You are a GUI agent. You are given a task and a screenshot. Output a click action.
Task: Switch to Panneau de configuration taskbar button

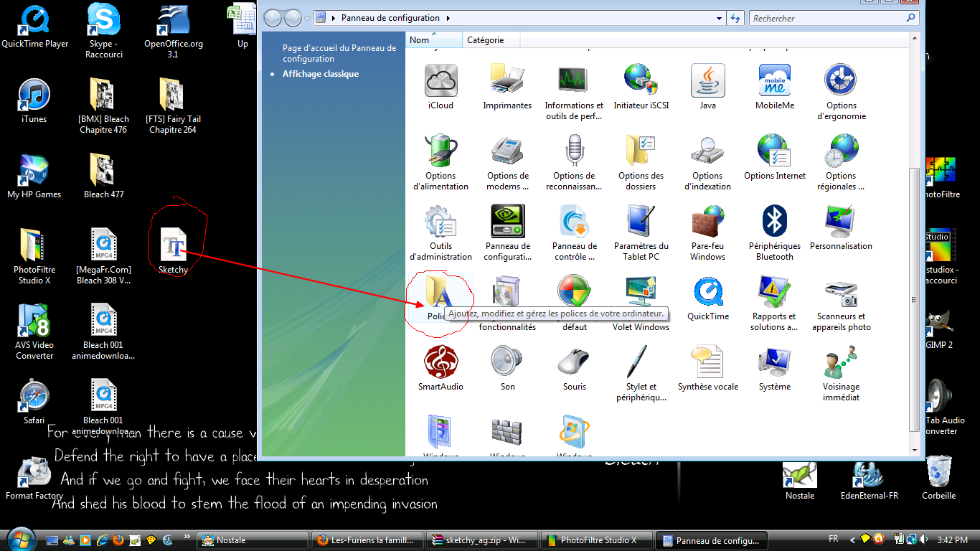pyautogui.click(x=712, y=540)
